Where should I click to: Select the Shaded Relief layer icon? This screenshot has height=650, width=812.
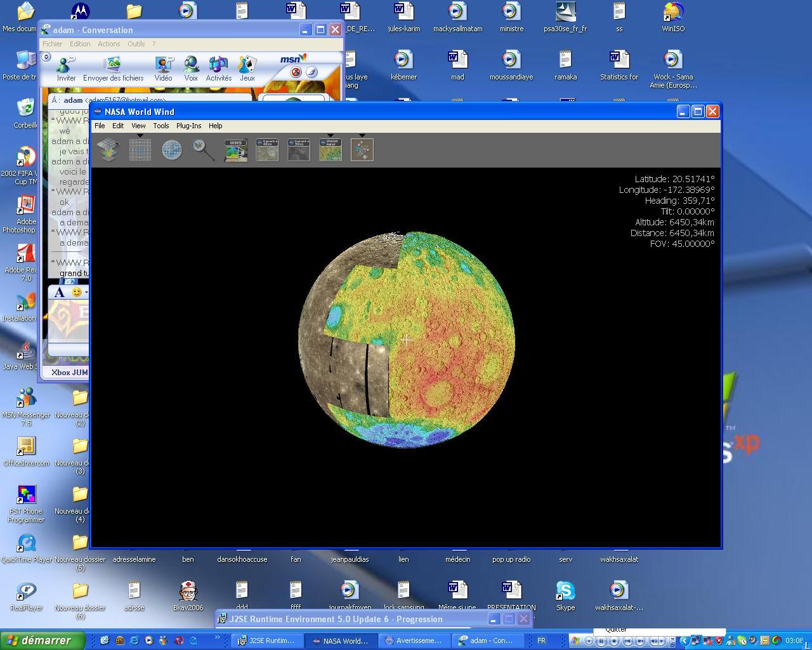point(331,150)
